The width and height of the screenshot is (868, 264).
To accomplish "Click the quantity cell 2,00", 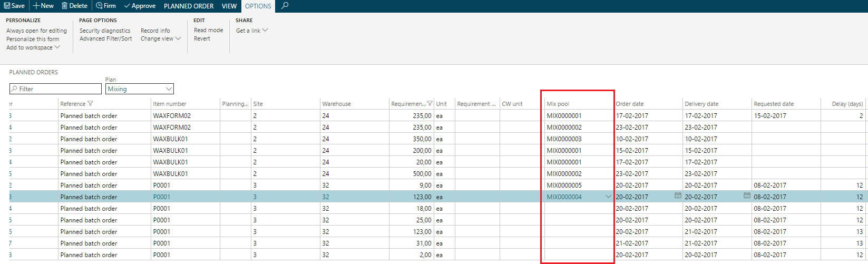I will (x=425, y=255).
